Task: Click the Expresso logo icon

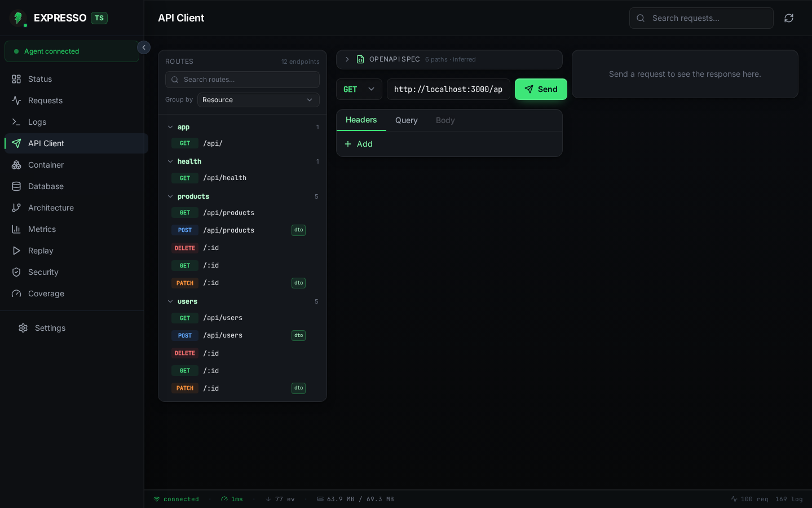Action: (x=18, y=18)
